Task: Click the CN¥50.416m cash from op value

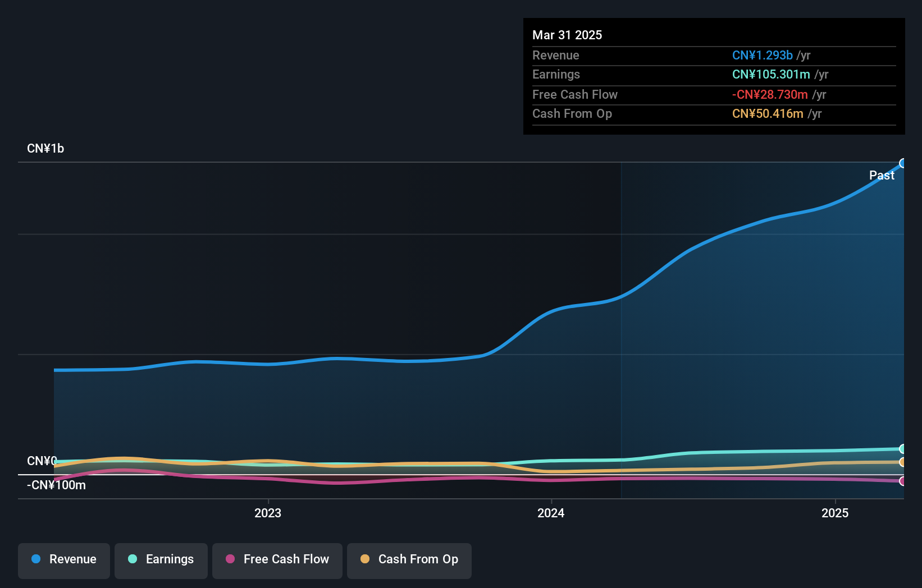Action: point(768,113)
